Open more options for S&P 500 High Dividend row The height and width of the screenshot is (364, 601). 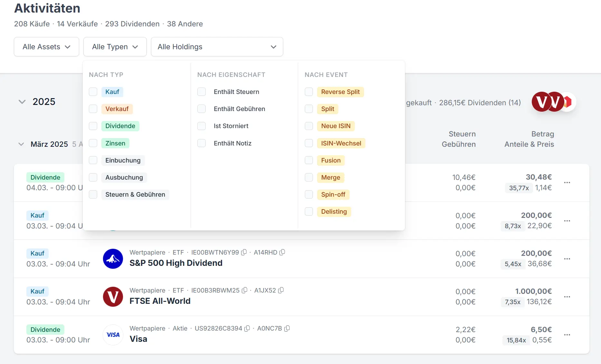(x=567, y=259)
